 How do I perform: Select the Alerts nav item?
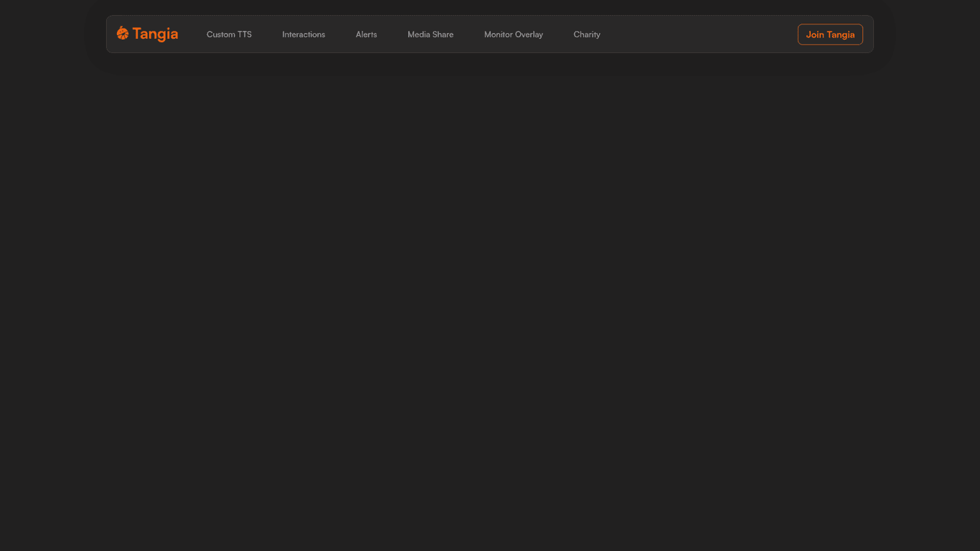[366, 34]
